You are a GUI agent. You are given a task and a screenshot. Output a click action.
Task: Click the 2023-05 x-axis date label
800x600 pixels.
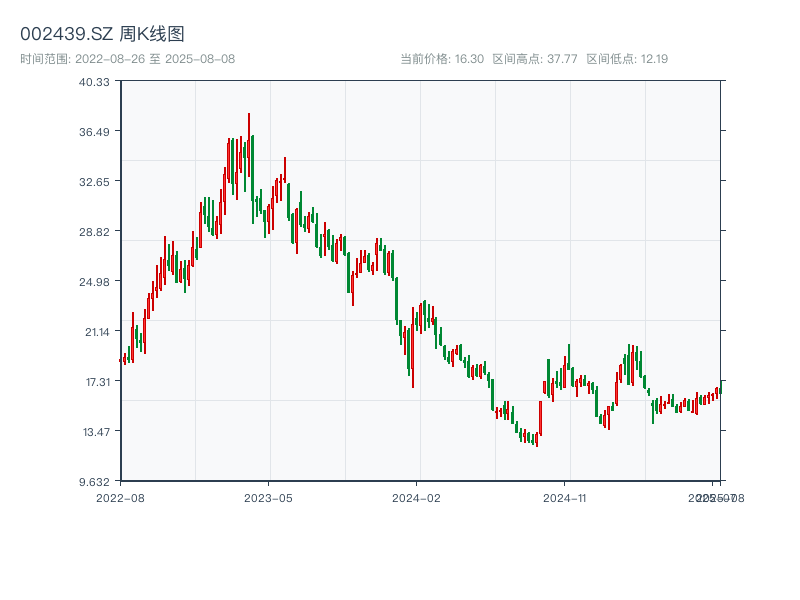[268, 497]
